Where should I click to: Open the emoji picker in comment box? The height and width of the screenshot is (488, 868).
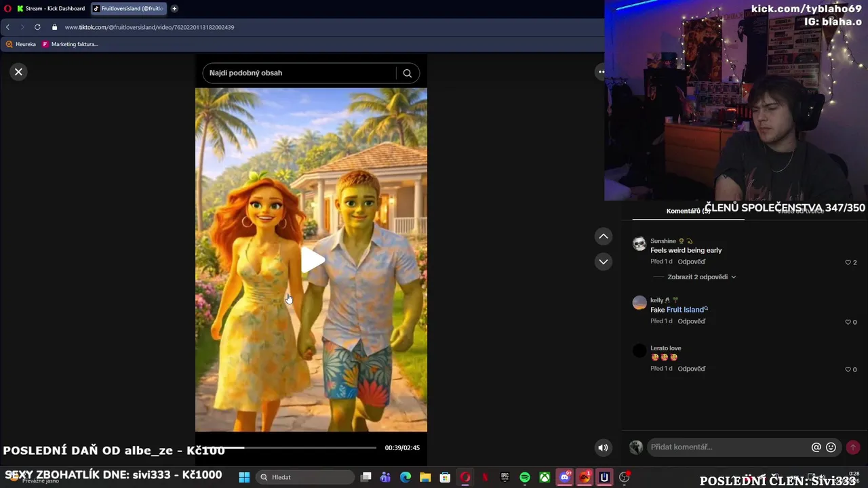(831, 447)
